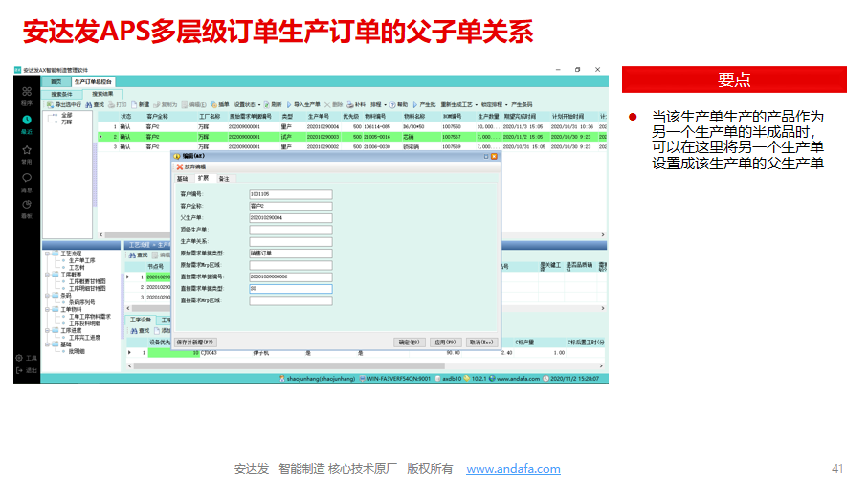Open the 程序 programs icon in sidebar
This screenshot has height=487, width=868.
pos(27,92)
